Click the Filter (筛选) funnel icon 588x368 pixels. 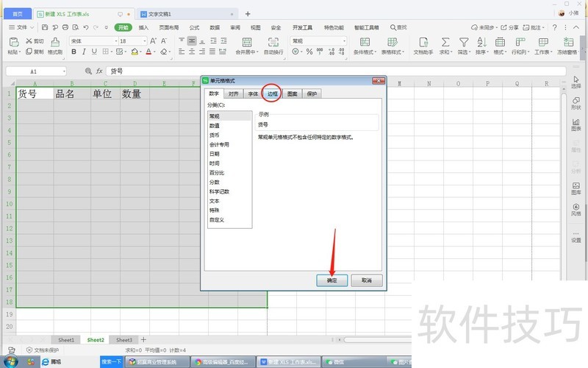464,42
